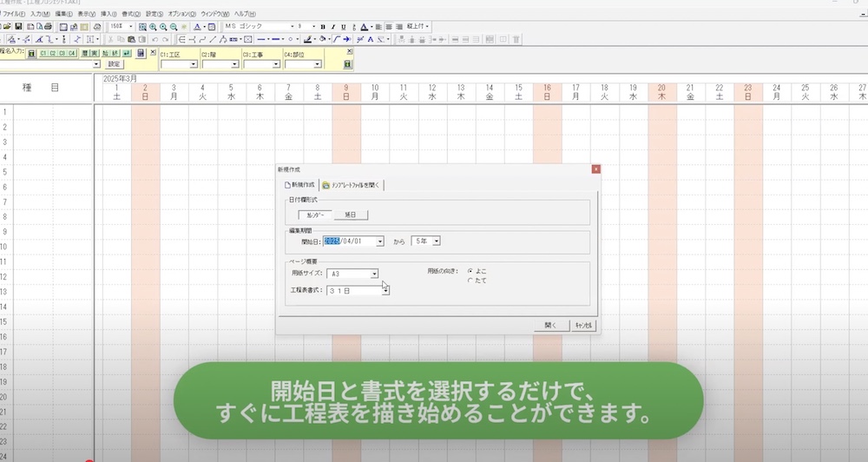Screen dimensions: 868x462
Task: Click the calculator icon in the input bar
Action: 141,53
